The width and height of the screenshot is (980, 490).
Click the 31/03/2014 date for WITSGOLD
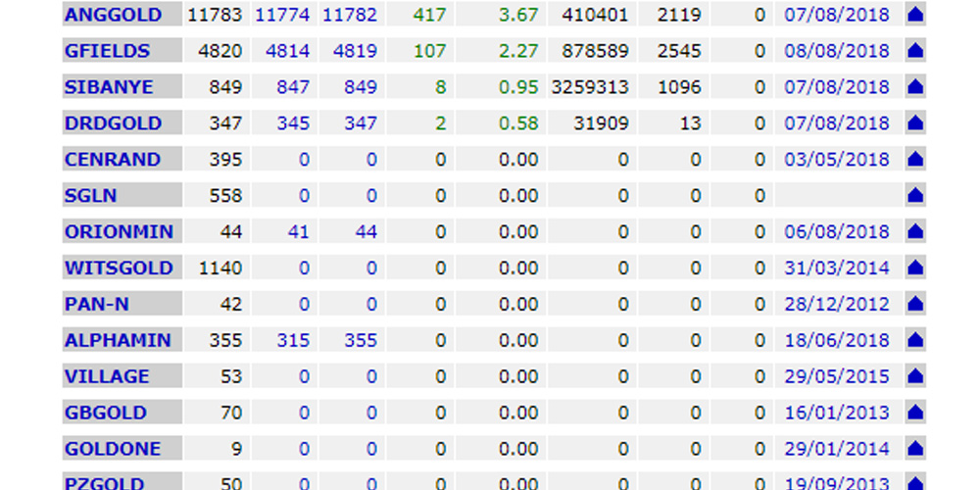[x=836, y=269]
